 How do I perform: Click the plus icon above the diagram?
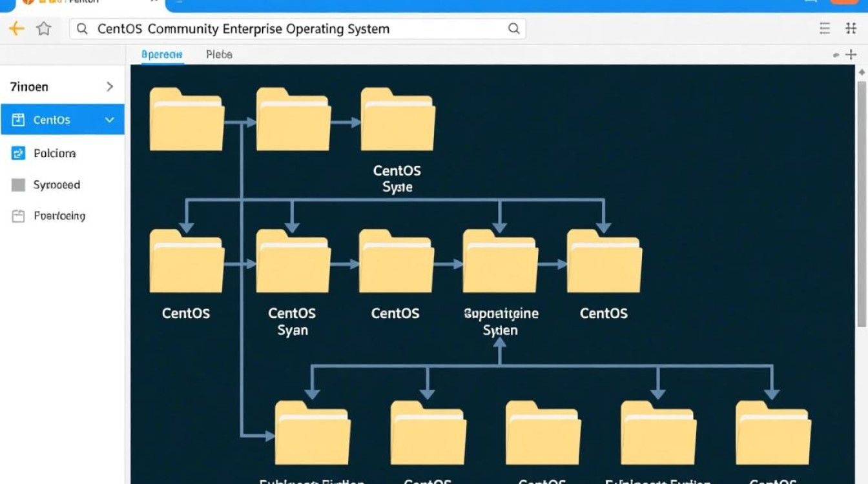[851, 55]
